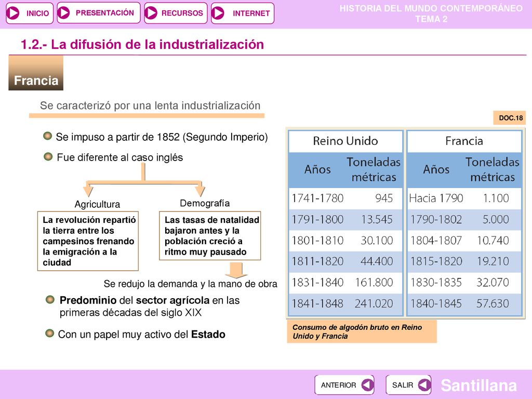Click table value '10.740'
This screenshot has height=399, width=532.
pos(493,241)
